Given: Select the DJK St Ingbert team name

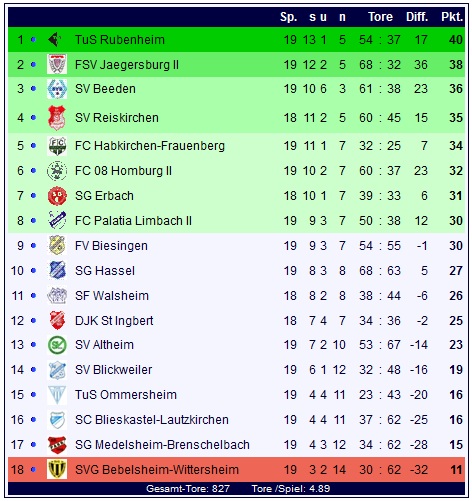Looking at the screenshot, I should (x=114, y=321).
